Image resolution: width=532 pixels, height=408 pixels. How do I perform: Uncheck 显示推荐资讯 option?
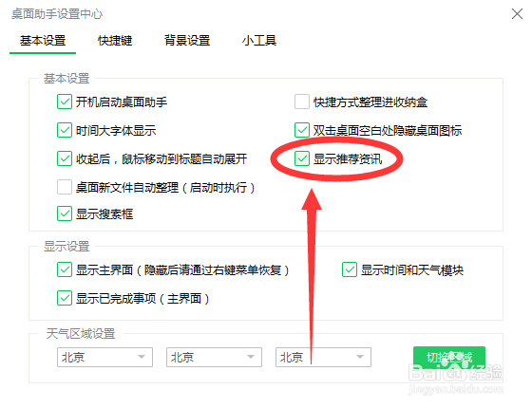(x=302, y=158)
